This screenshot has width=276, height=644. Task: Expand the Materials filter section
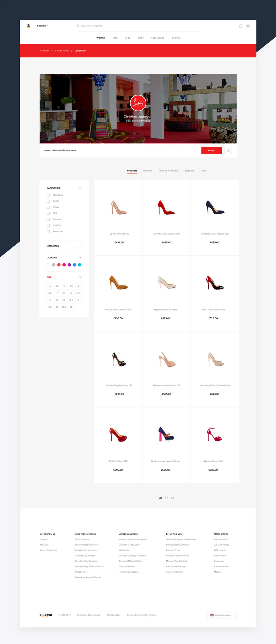(80, 246)
